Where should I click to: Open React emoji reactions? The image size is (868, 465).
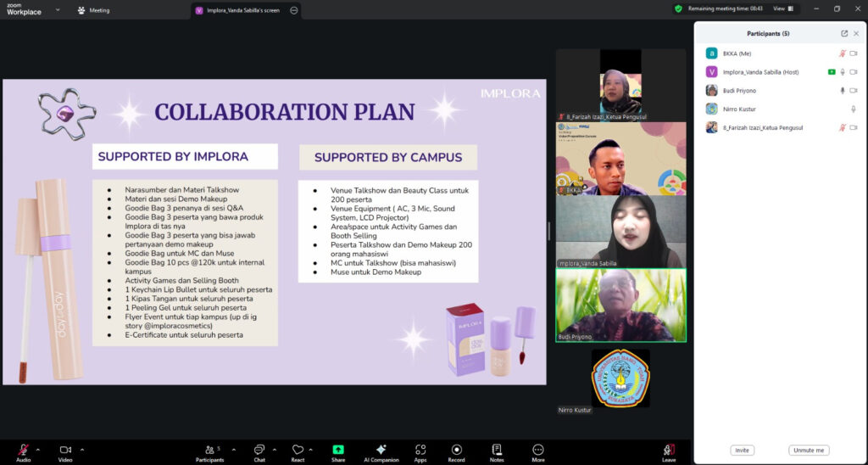(x=298, y=450)
